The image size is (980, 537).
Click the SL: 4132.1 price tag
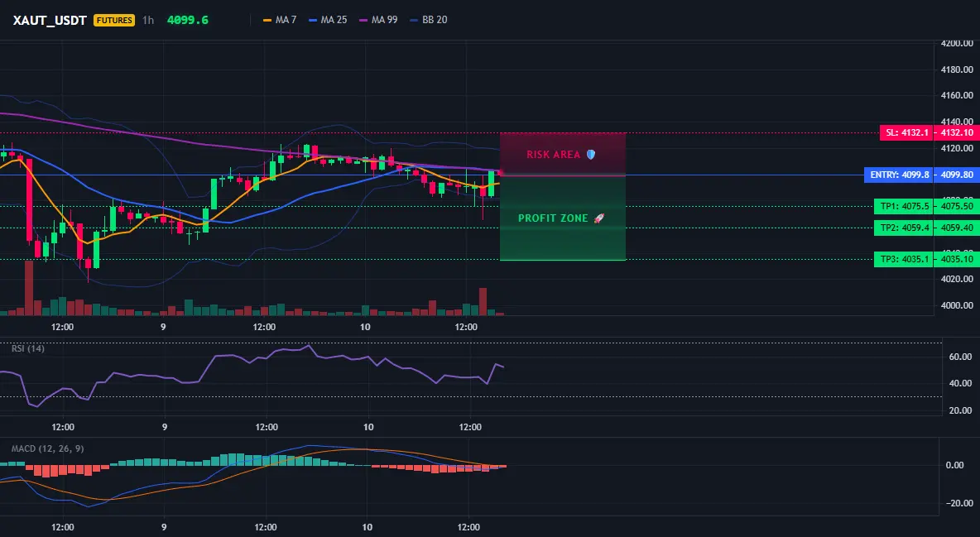tap(906, 132)
